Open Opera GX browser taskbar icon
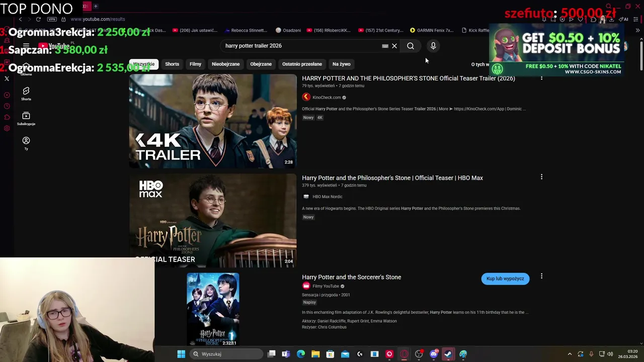The image size is (644, 362). (x=404, y=354)
